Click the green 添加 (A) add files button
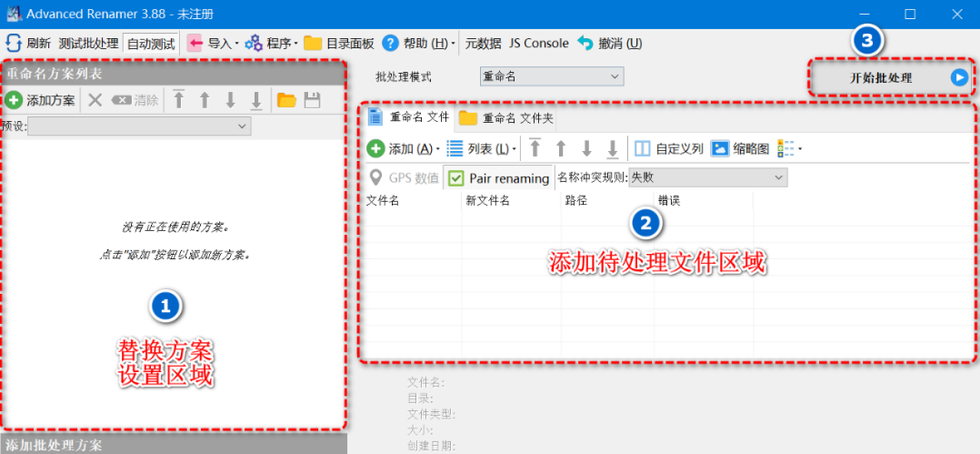 [x=403, y=149]
